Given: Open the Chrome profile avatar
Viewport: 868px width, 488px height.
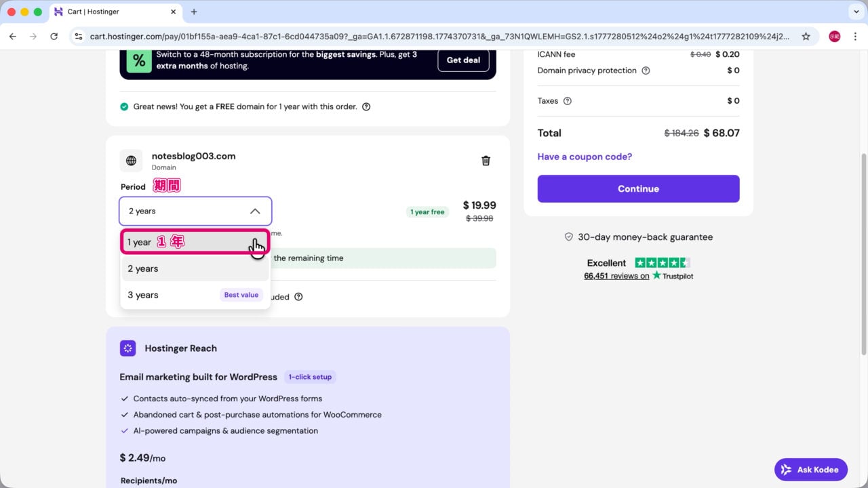Looking at the screenshot, I should [835, 37].
